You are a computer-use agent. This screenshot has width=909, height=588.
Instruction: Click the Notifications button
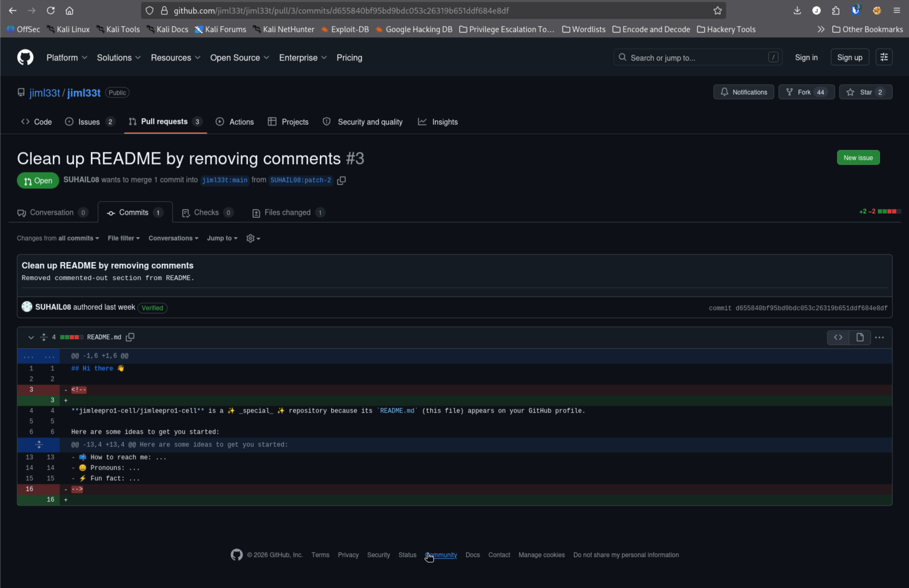click(x=744, y=92)
